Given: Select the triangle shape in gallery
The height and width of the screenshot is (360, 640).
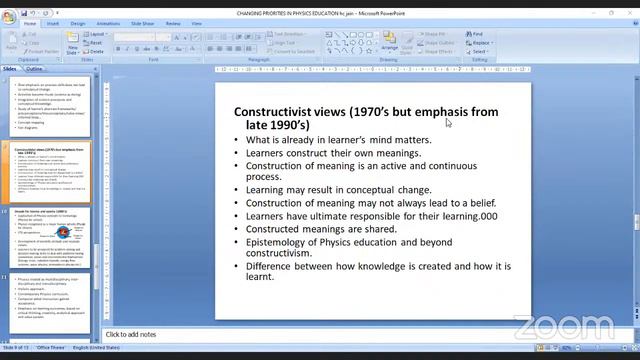Looking at the screenshot, I should 329,43.
